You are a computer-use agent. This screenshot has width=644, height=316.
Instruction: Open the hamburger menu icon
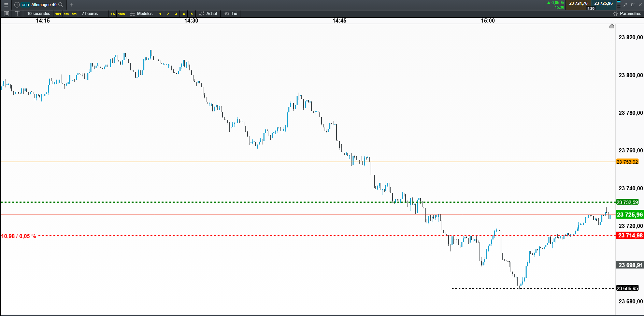click(x=6, y=5)
